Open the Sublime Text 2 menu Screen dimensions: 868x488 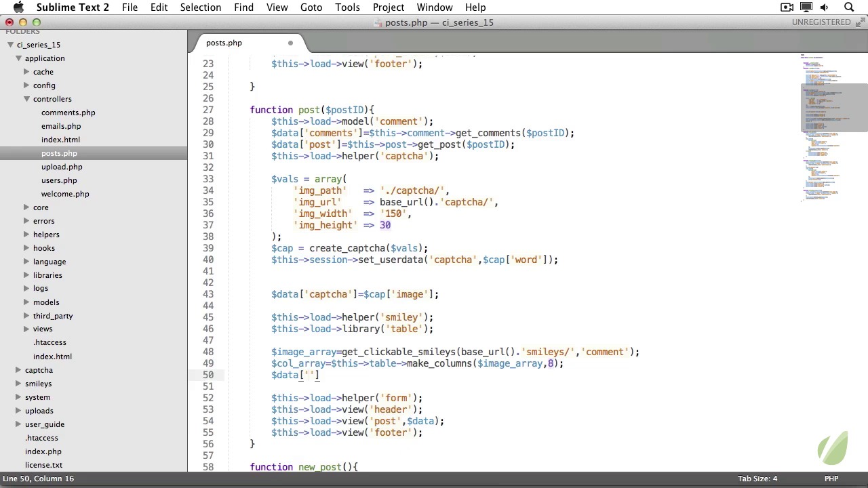click(x=73, y=7)
